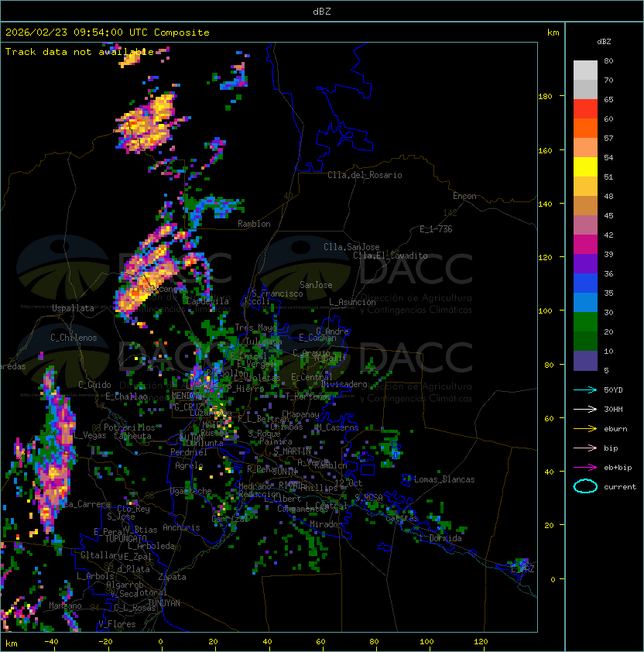Select the royal blue 36 dBZ swatch
The image size is (644, 652).
tap(585, 283)
